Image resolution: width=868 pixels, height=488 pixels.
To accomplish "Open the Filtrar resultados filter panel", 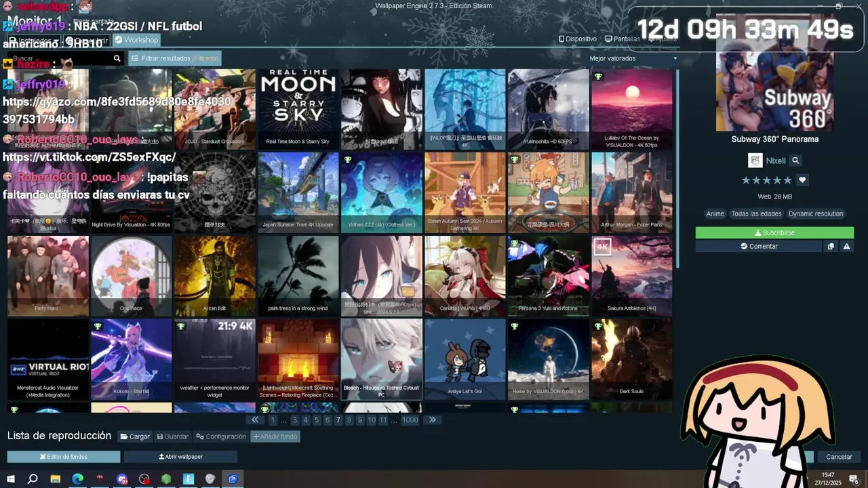I will [x=175, y=59].
